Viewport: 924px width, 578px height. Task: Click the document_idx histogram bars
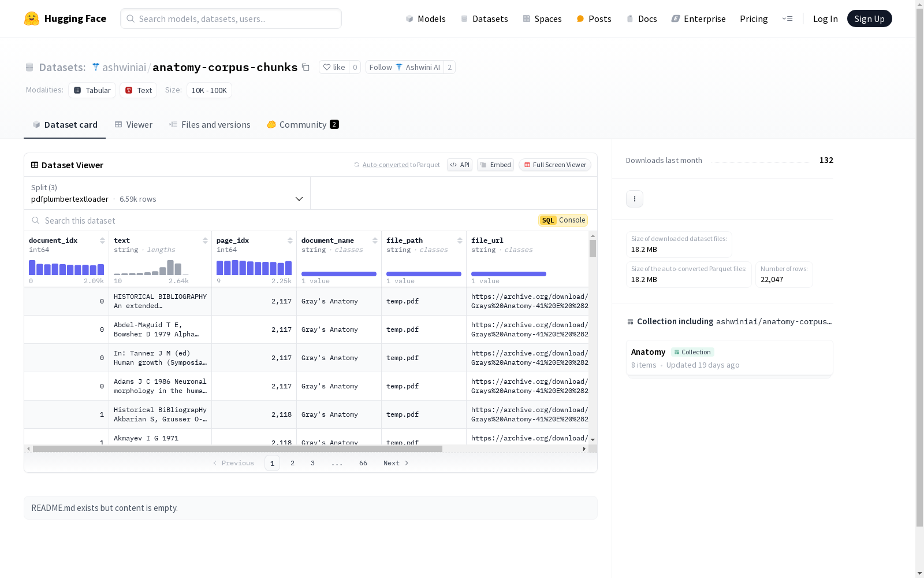tap(66, 268)
